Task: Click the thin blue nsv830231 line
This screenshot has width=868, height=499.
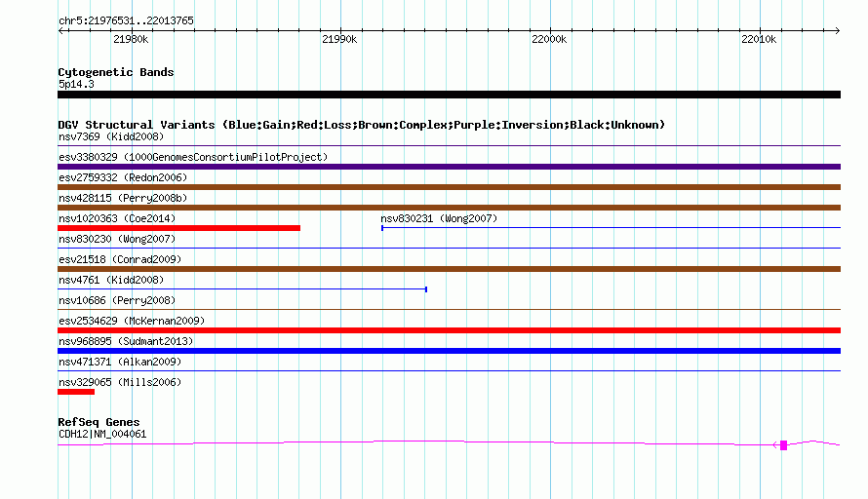Action: coord(612,228)
